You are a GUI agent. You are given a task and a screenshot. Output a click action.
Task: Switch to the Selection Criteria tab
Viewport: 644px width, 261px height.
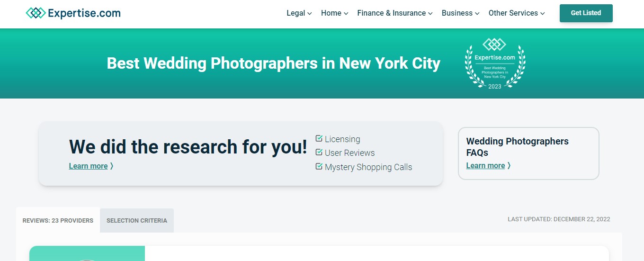pos(137,221)
